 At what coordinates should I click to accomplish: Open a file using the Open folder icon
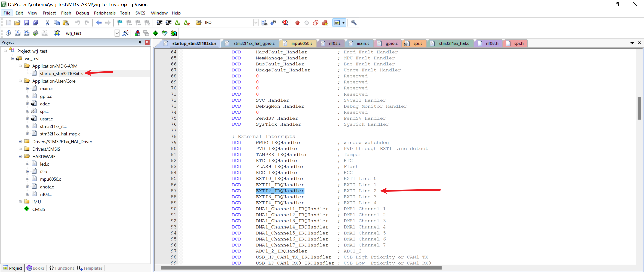(x=17, y=23)
